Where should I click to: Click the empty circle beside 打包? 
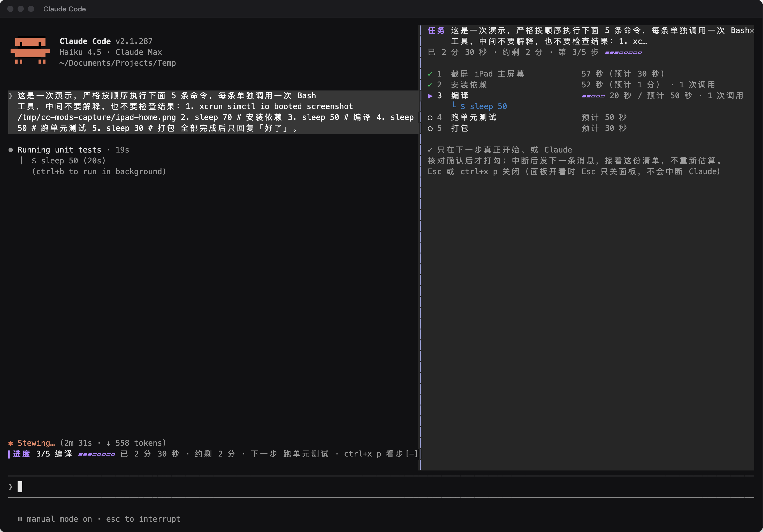(x=430, y=128)
